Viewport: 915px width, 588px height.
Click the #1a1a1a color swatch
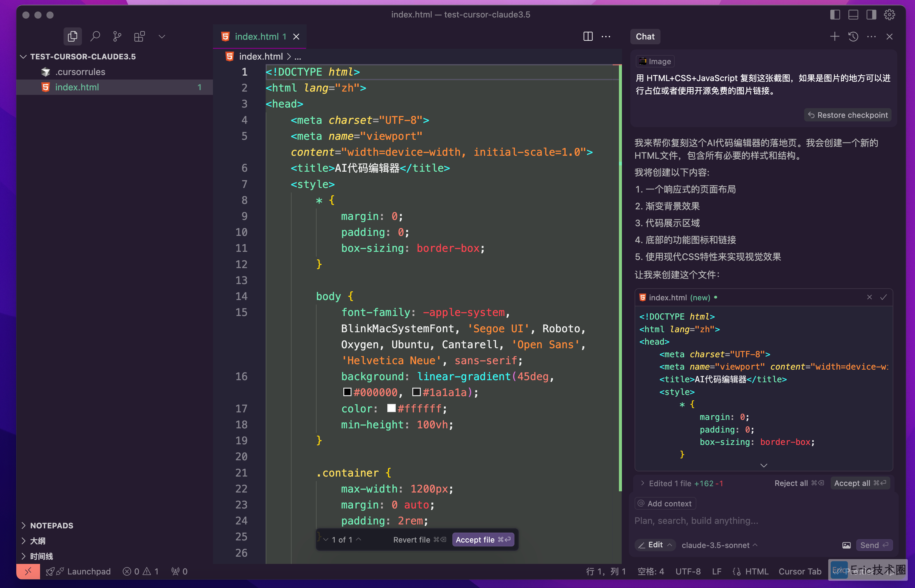[x=417, y=392]
